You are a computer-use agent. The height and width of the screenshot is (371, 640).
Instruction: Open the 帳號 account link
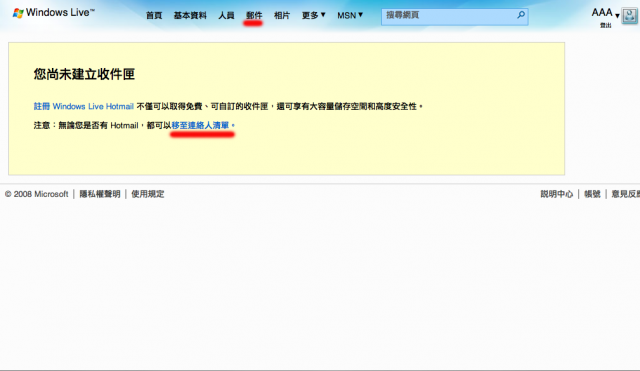592,194
